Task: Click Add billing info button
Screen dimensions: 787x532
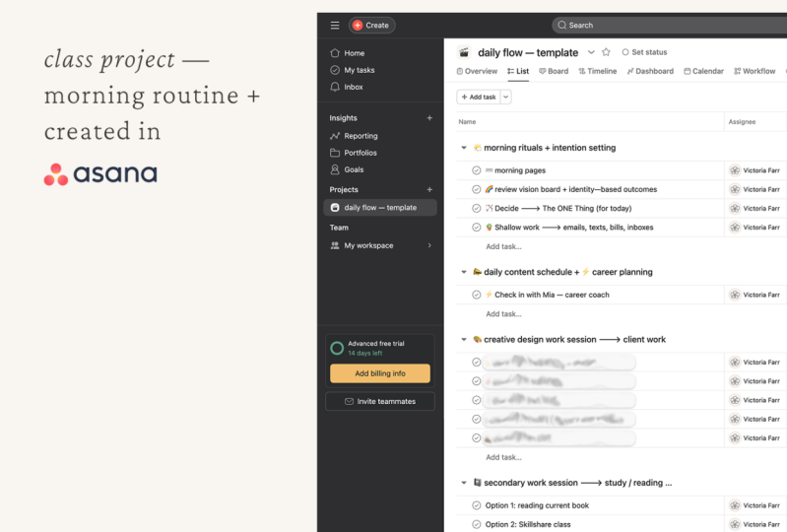Action: (x=380, y=373)
